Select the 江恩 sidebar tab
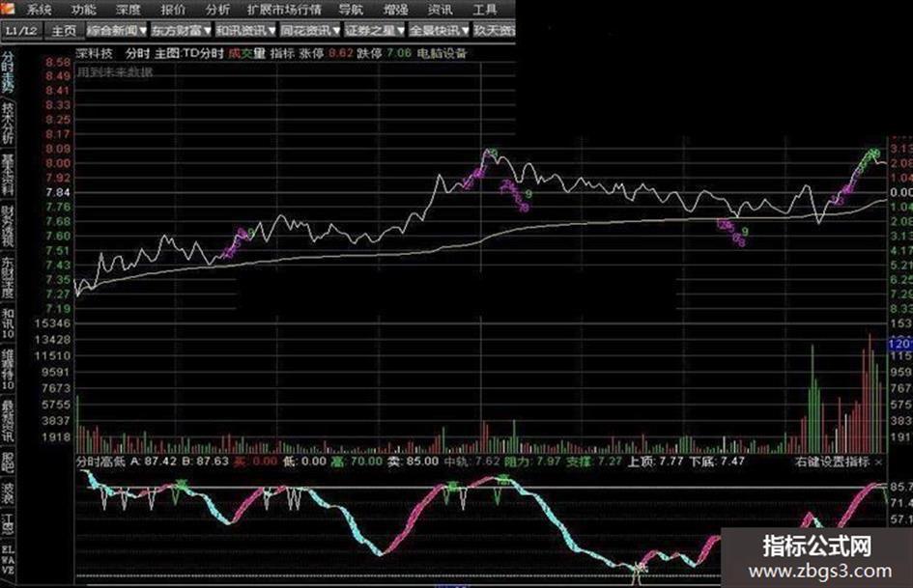This screenshot has height=588, width=913. tap(8, 524)
